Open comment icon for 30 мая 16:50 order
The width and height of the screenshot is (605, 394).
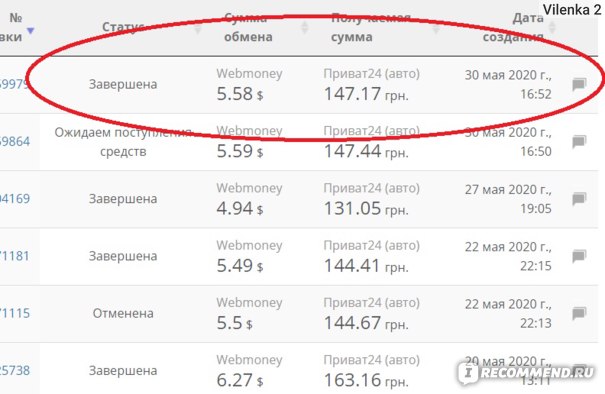point(579,141)
